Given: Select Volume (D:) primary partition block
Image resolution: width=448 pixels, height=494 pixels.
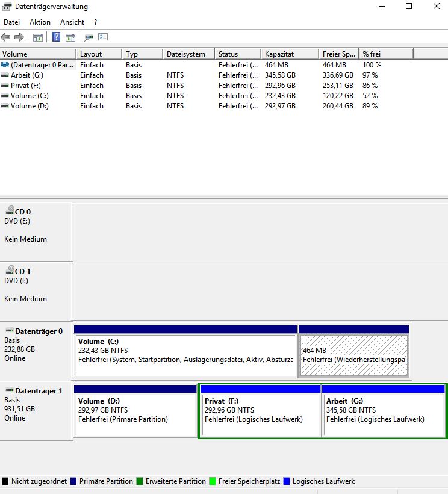Looking at the screenshot, I should pos(135,411).
